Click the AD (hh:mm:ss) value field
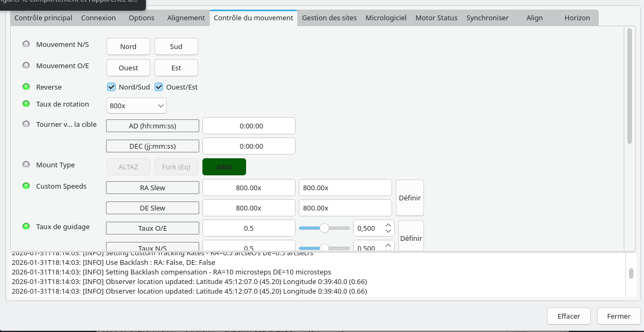644x332 pixels. tap(249, 126)
